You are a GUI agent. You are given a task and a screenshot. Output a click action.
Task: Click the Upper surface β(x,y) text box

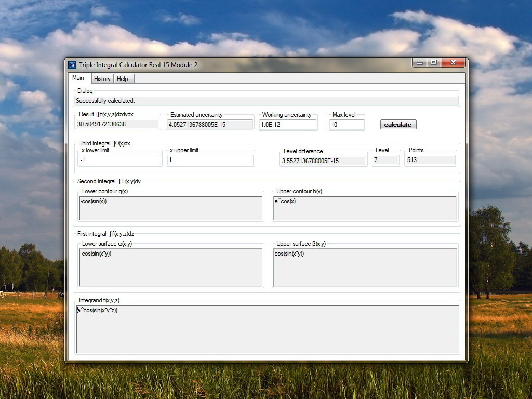pos(365,268)
